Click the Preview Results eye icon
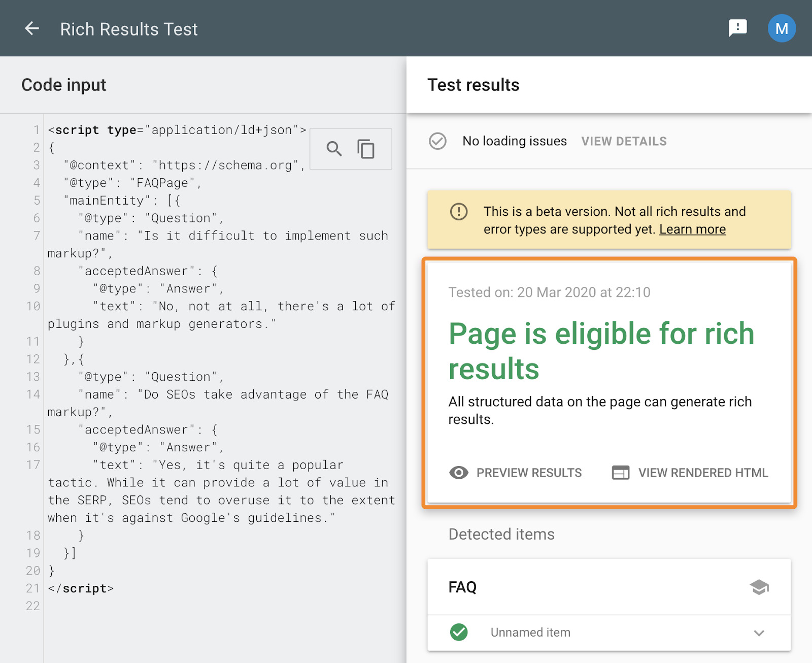Screen dimensions: 812x663 pyautogui.click(x=459, y=473)
